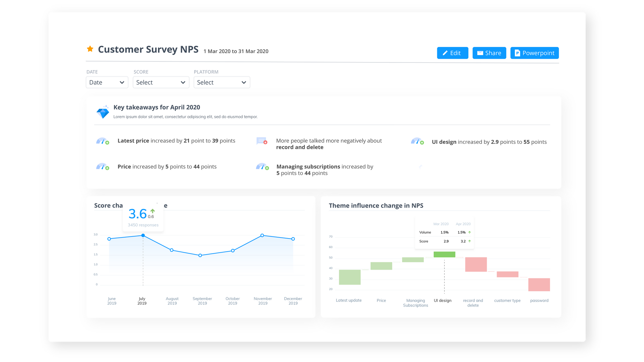The image size is (644, 362).
Task: Click the 'customer type' axis label
Action: [x=507, y=301]
